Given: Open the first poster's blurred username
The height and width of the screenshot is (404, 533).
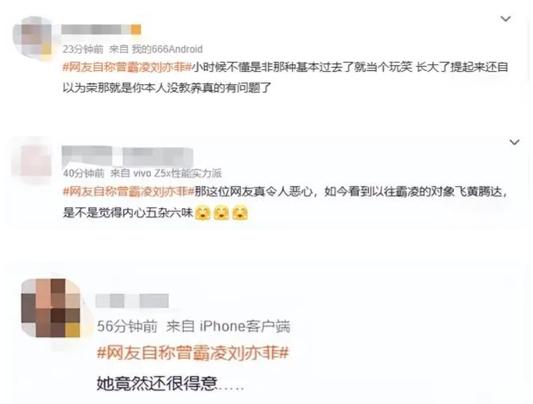Looking at the screenshot, I should (96, 30).
